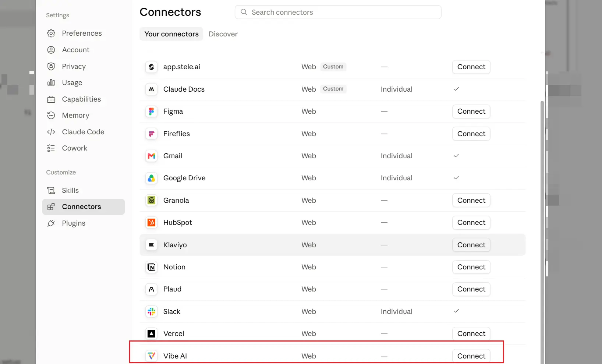Open Preferences in settings sidebar
This screenshot has width=602, height=364.
pos(84,33)
